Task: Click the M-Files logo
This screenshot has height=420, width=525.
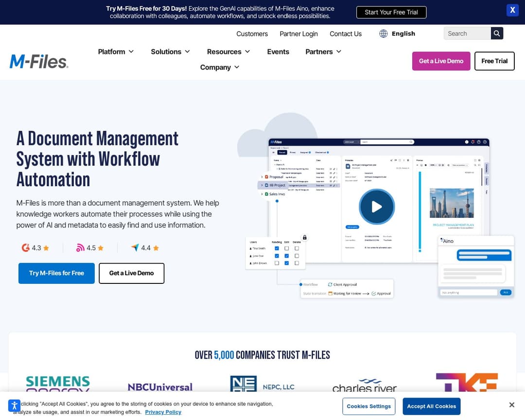Action: (39, 61)
